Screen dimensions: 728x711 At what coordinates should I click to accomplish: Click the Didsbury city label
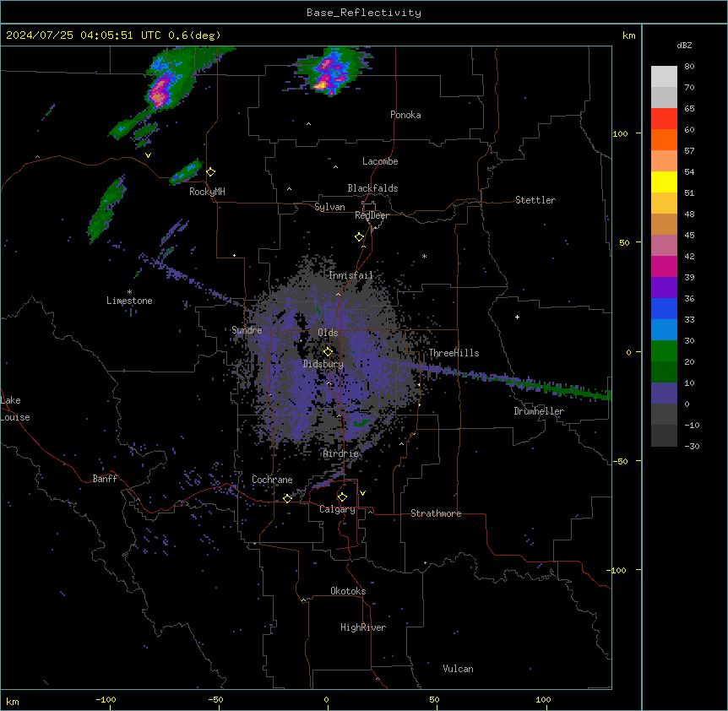pos(323,364)
